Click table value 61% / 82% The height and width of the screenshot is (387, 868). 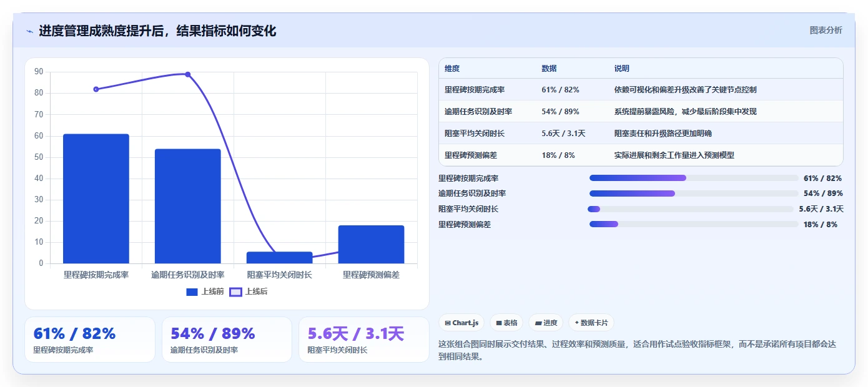pyautogui.click(x=560, y=90)
